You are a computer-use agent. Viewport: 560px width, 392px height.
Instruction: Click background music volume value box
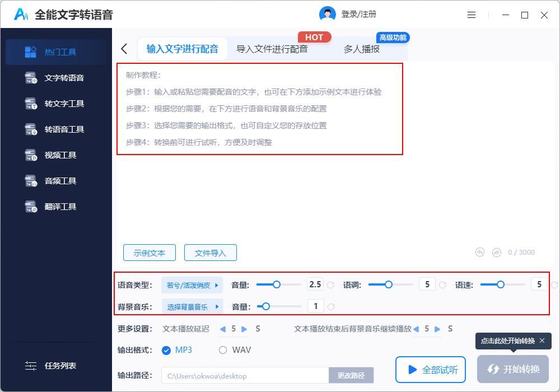click(316, 306)
